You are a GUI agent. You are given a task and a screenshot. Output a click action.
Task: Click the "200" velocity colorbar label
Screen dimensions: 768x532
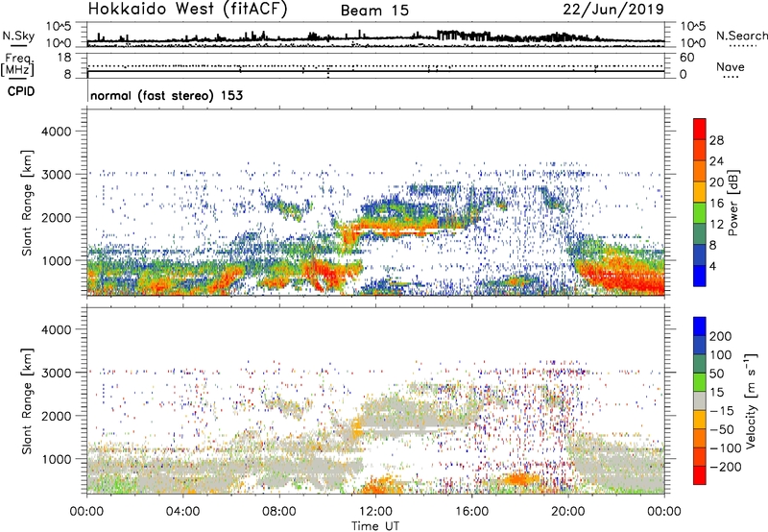[721, 336]
